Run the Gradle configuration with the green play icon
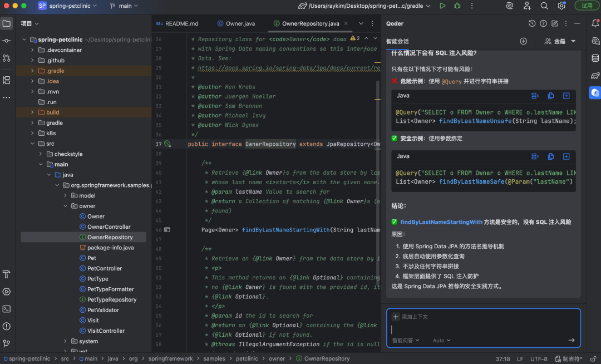This screenshot has width=601, height=364. tap(442, 6)
